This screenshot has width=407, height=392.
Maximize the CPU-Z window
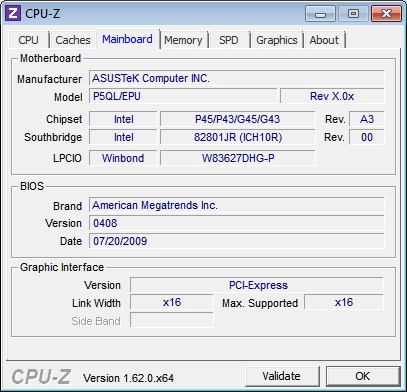[x=353, y=14]
